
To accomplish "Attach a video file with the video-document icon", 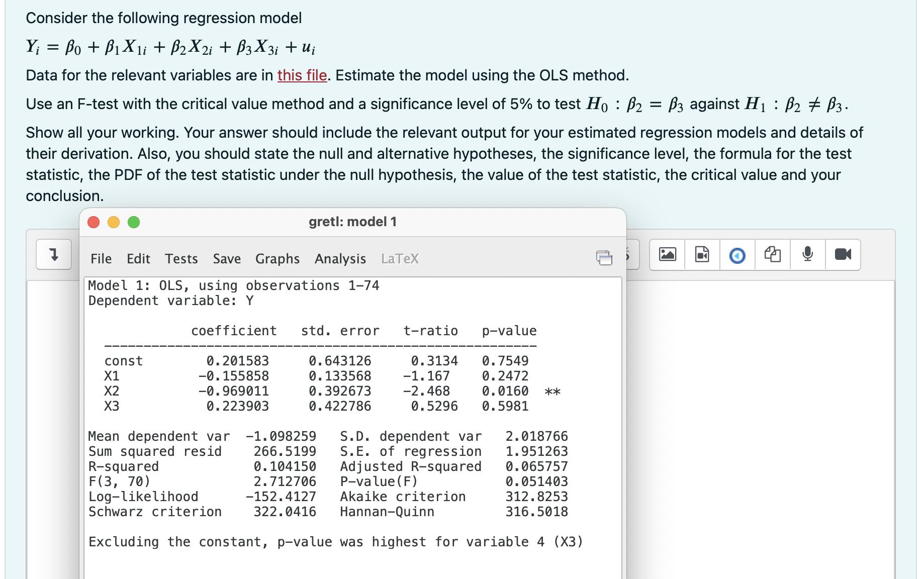I will (x=702, y=254).
